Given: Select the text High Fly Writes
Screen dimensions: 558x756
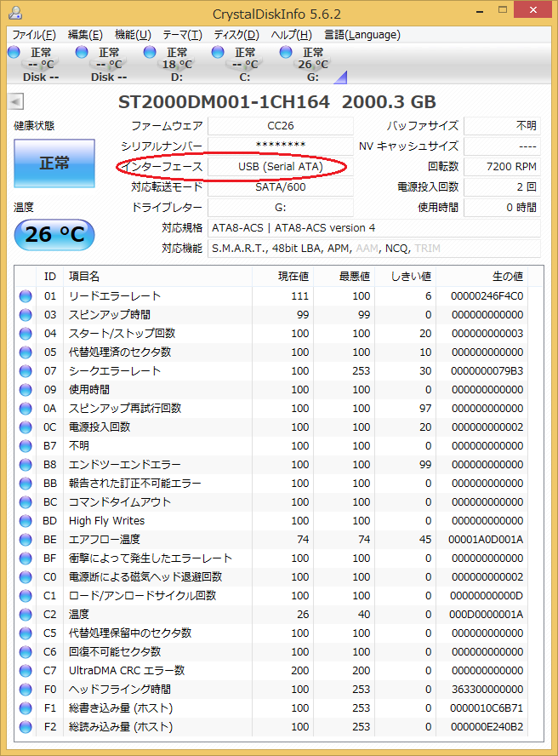Looking at the screenshot, I should point(106,521).
